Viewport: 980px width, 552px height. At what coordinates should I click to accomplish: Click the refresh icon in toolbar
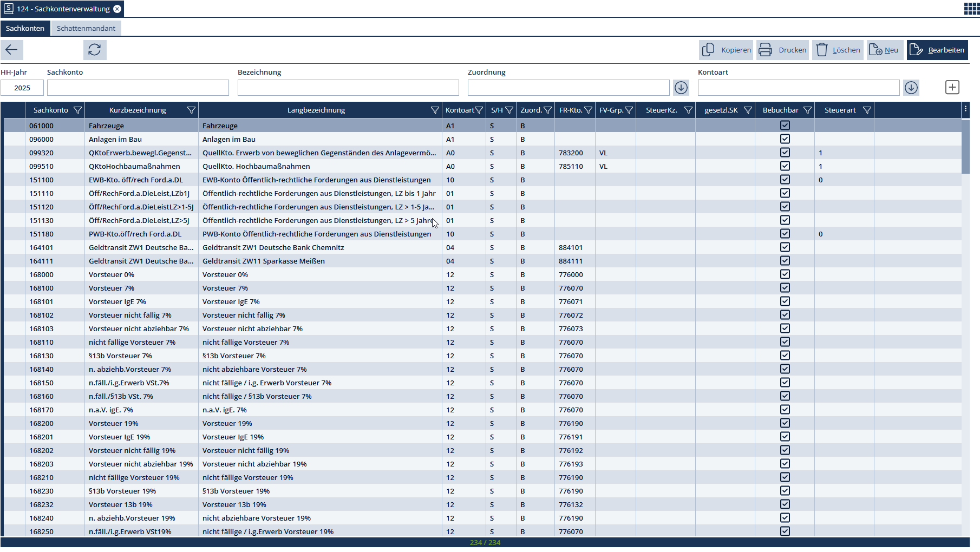click(x=95, y=50)
